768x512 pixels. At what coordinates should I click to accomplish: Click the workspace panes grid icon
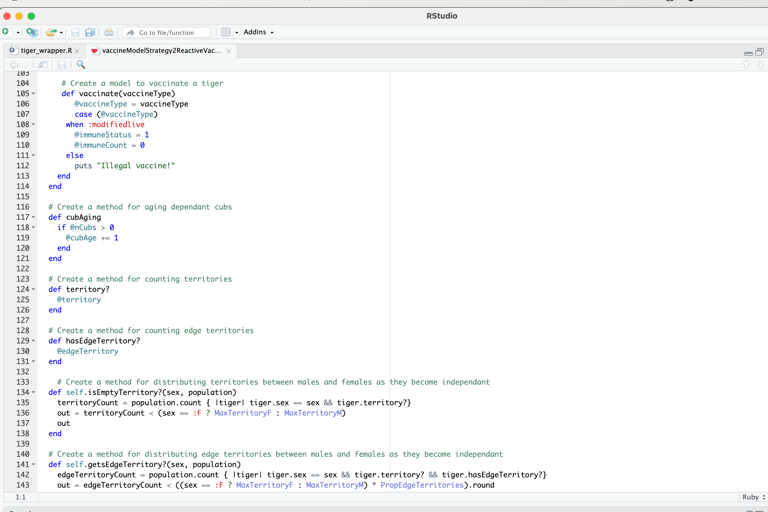(x=226, y=32)
